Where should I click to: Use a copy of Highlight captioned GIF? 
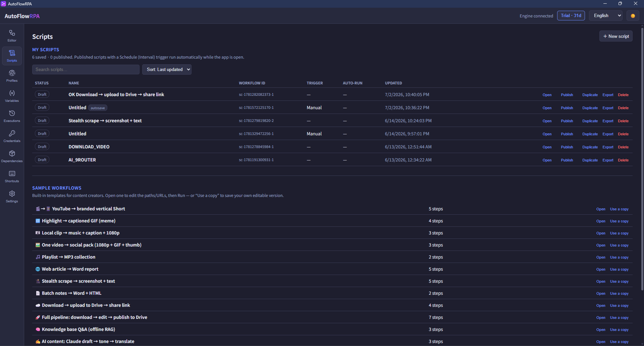pos(619,221)
